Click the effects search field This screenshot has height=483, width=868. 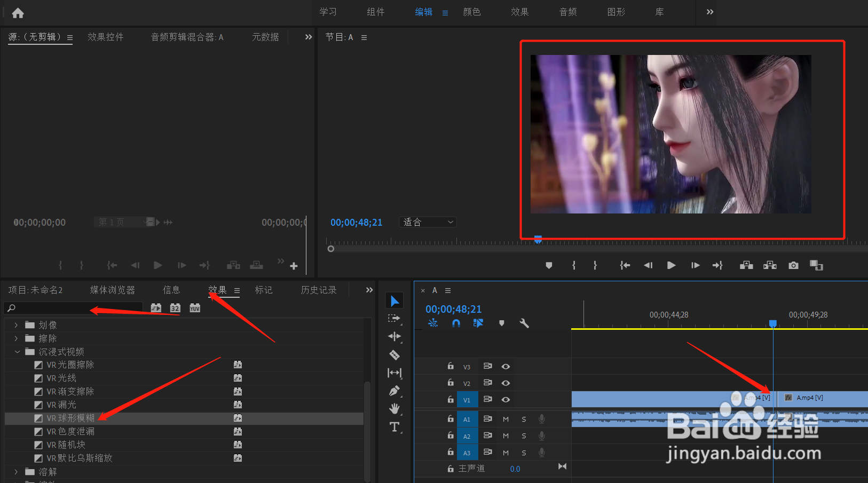click(x=74, y=308)
